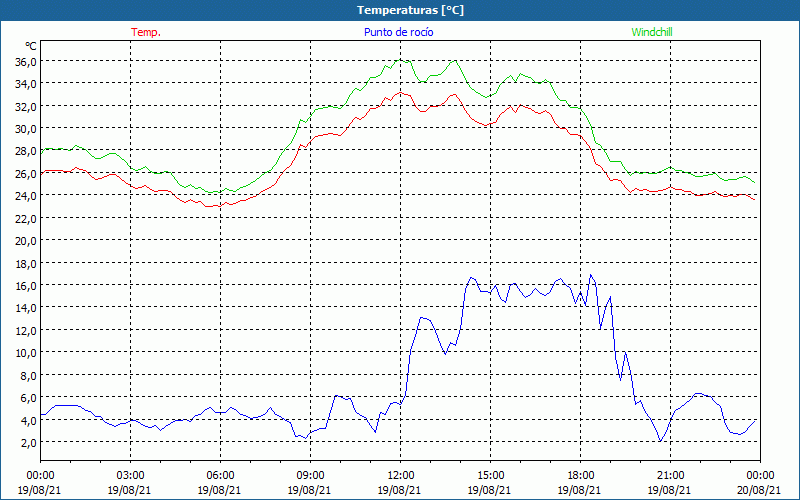Click the '14,0' y-axis value
800x500 pixels.
coord(26,308)
